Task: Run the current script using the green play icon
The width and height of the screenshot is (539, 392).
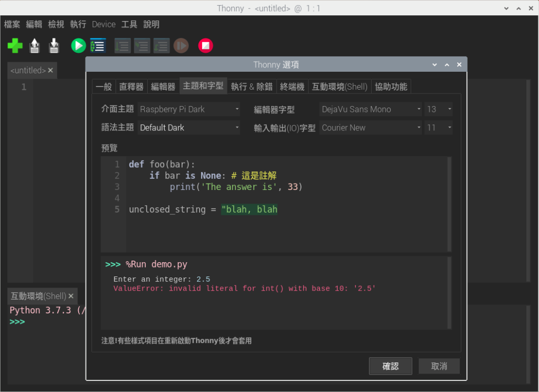Action: coord(78,46)
